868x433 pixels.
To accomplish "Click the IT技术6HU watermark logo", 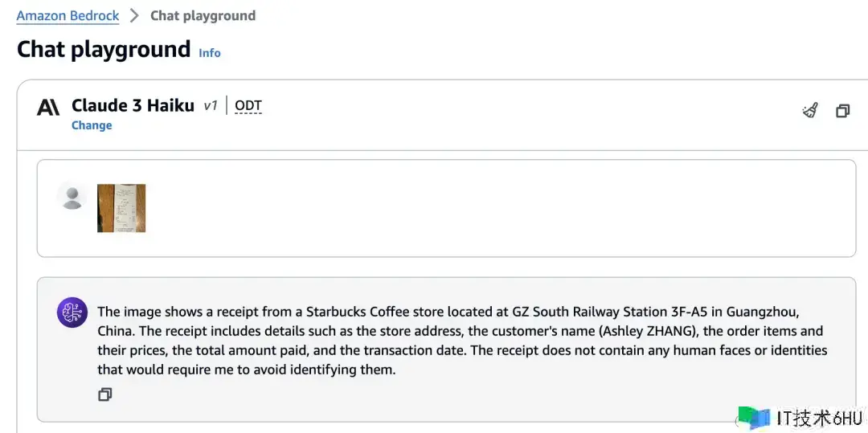I will (800, 418).
